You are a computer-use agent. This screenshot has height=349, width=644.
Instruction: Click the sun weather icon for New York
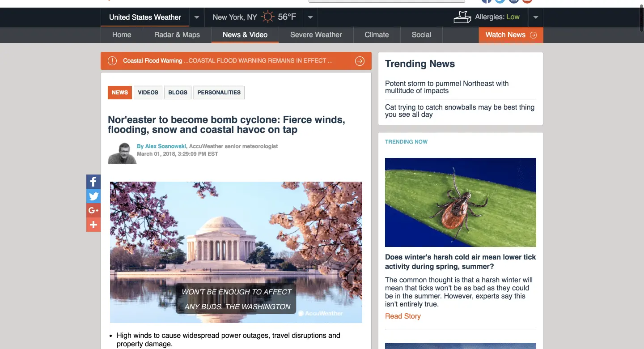coord(267,17)
